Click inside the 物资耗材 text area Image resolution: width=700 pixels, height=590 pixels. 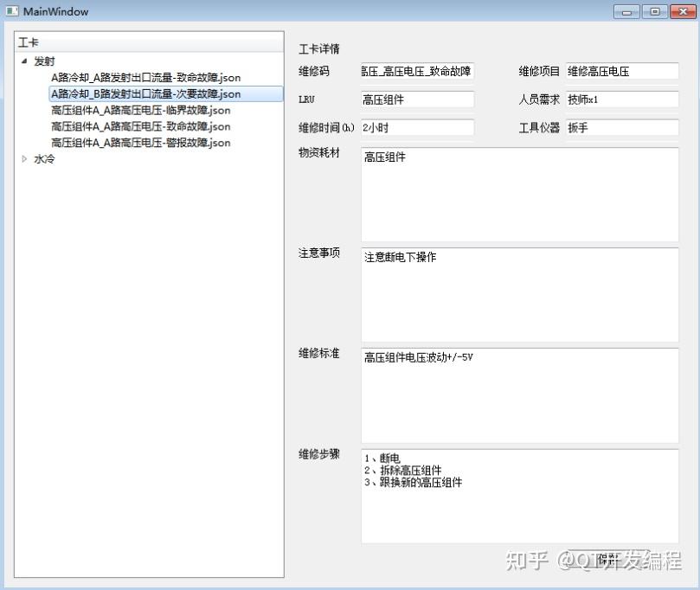519,190
